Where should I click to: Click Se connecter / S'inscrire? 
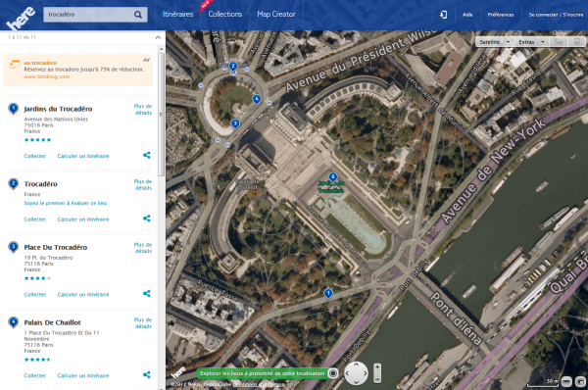556,15
